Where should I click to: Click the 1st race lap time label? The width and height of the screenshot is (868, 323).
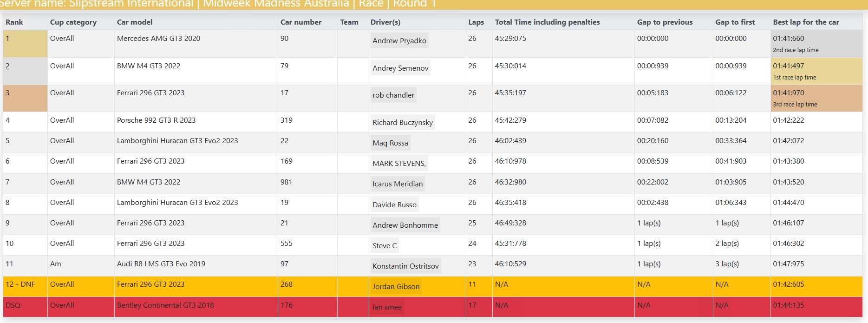click(x=794, y=78)
